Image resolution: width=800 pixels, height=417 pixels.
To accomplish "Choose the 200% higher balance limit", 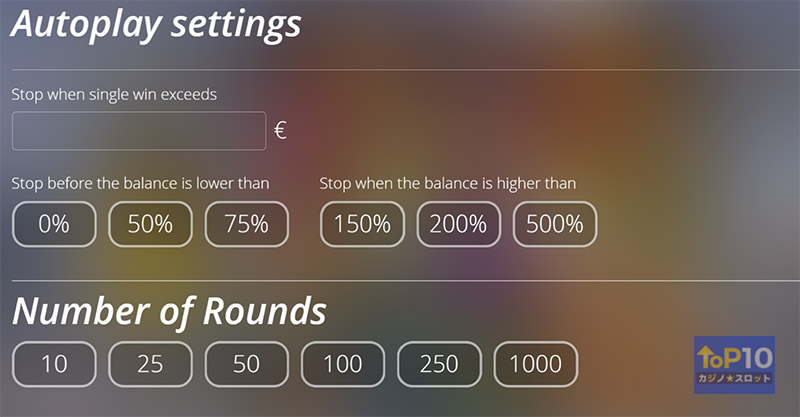I will pyautogui.click(x=458, y=224).
